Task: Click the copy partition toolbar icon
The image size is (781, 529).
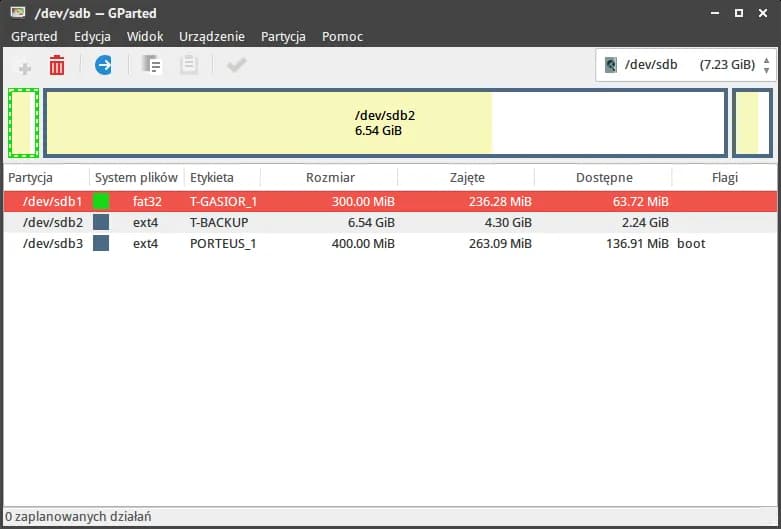Action: click(x=152, y=66)
